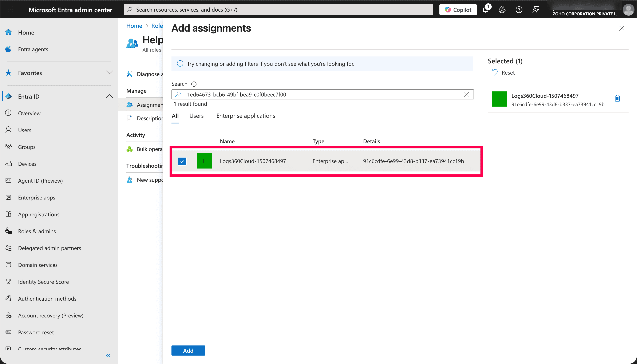Open Copilot from the header
Screen dimensions: 637x364
click(458, 10)
